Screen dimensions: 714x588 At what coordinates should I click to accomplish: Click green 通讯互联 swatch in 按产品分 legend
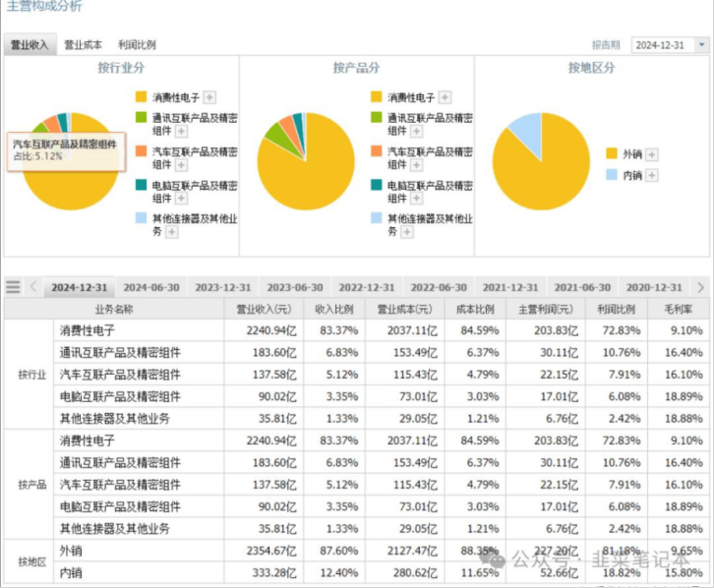[x=376, y=117]
